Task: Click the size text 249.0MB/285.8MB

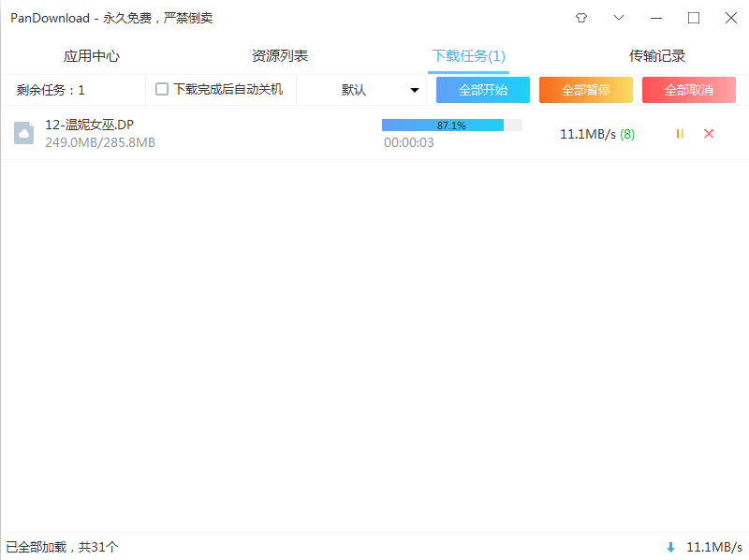Action: (x=100, y=142)
